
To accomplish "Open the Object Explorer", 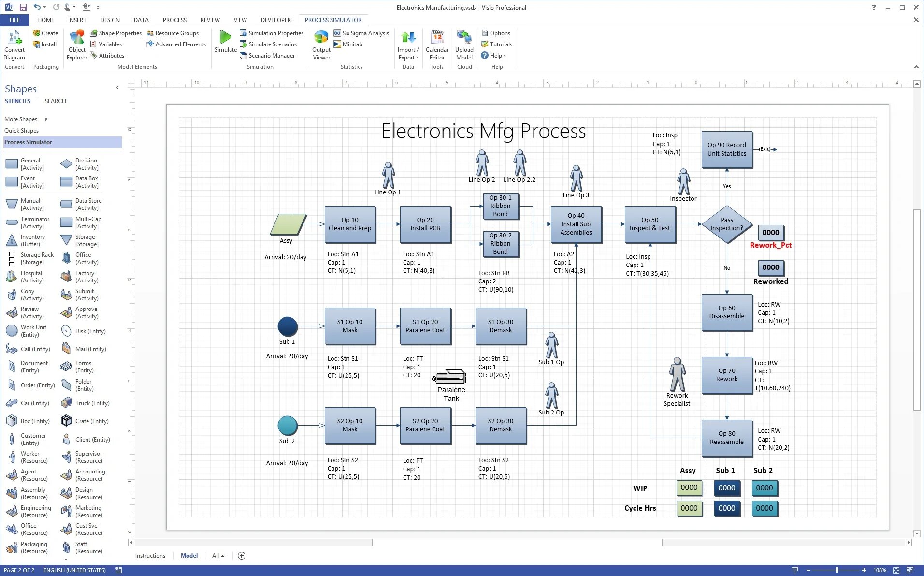I will (76, 44).
